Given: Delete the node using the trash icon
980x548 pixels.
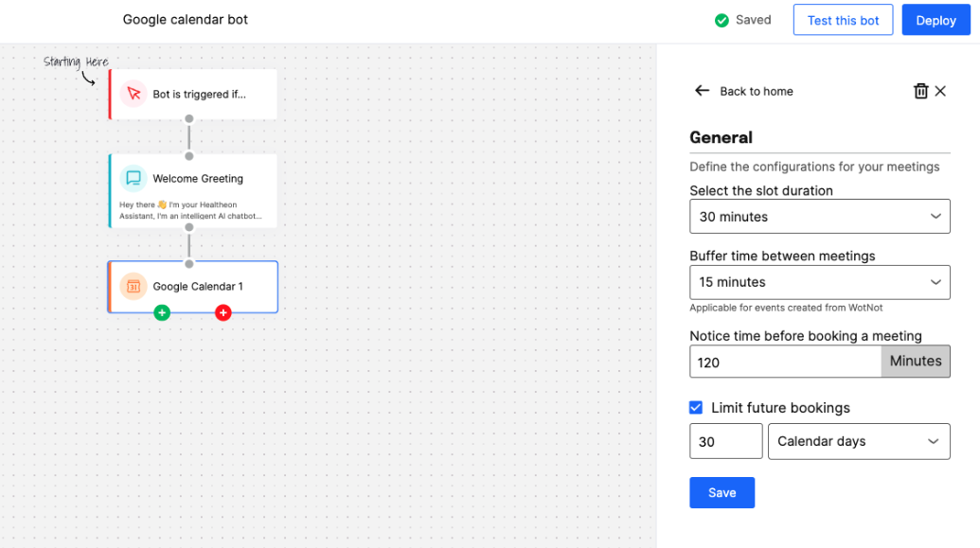Looking at the screenshot, I should click(920, 91).
